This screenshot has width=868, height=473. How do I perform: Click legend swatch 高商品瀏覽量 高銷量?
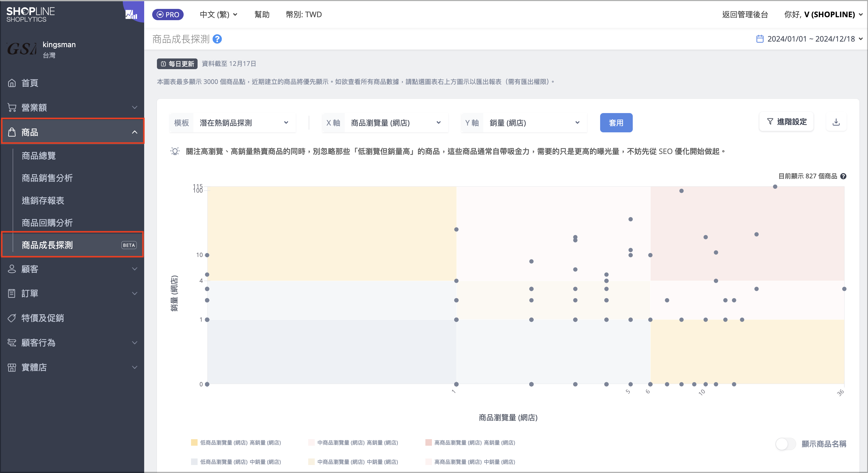pos(429,443)
